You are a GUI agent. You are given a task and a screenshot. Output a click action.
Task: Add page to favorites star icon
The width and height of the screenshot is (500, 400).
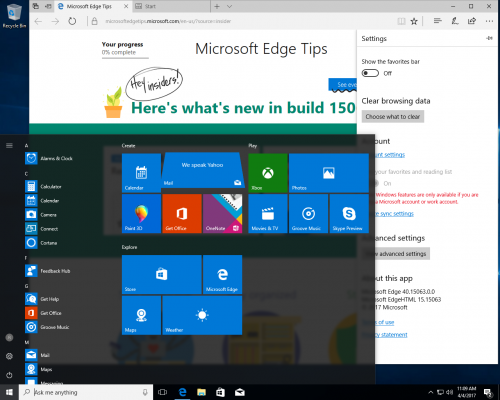[414, 21]
